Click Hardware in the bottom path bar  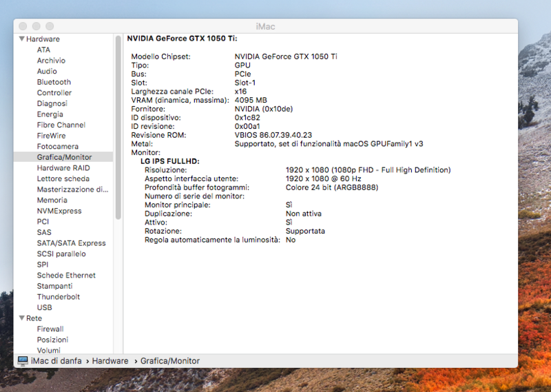[x=110, y=361]
